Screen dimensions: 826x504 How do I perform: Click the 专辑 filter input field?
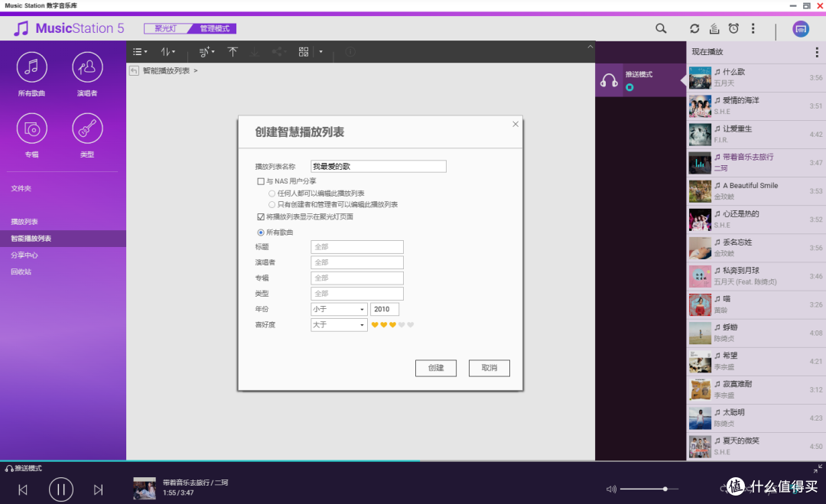pos(357,278)
